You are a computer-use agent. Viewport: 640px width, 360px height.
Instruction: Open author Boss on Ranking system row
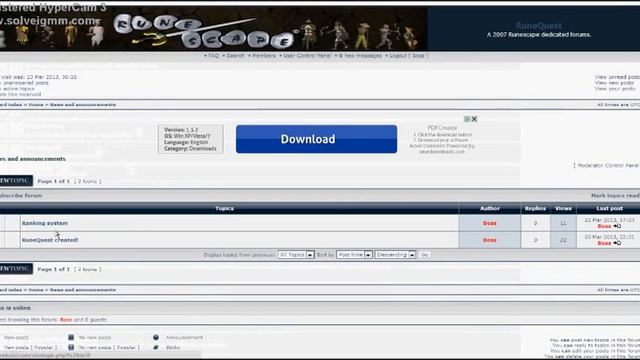tap(489, 223)
